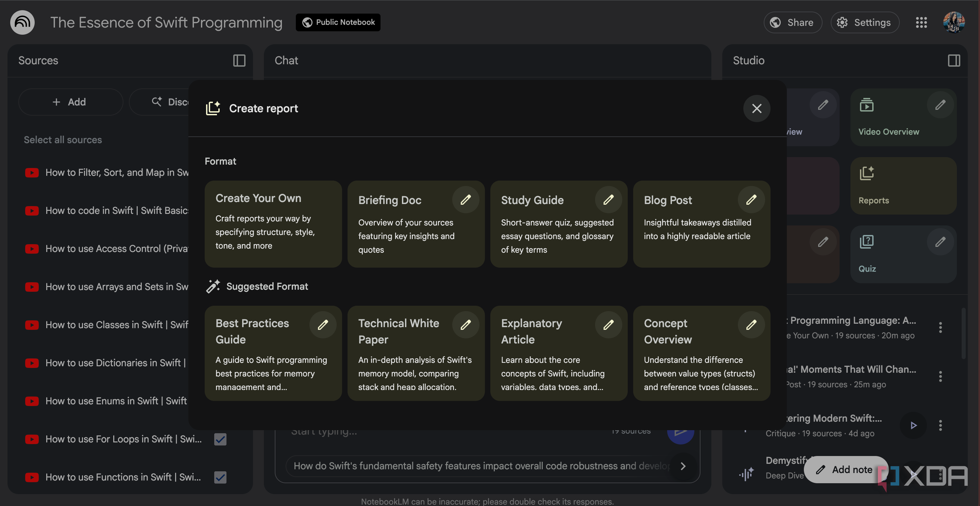Open source How to use Arrays and Sets

point(117,287)
